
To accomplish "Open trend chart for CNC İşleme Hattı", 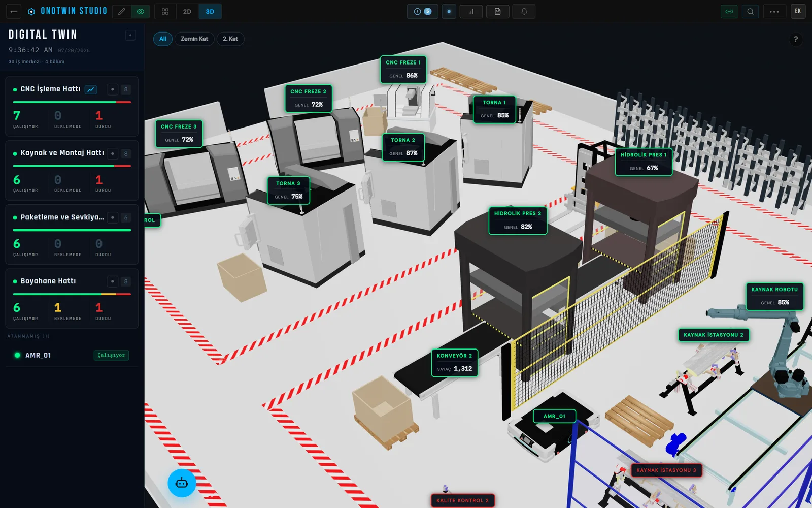I will pos(91,89).
